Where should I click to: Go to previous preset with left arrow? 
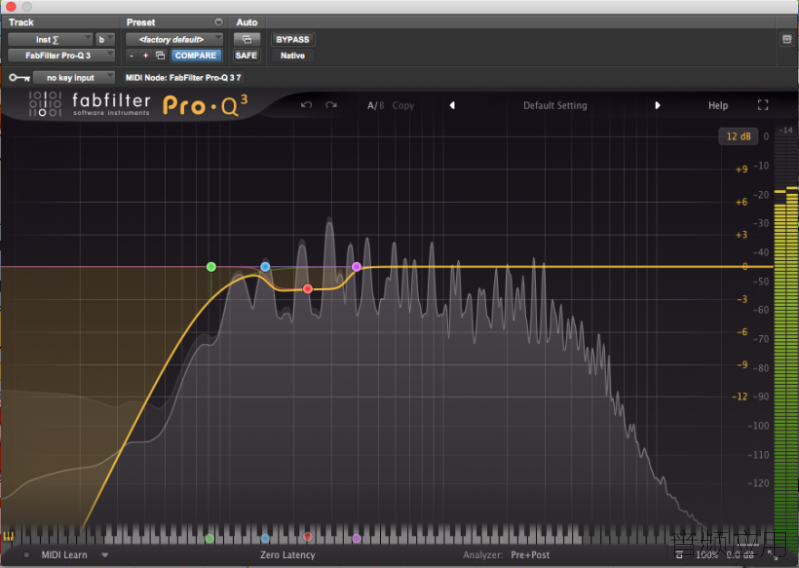(x=452, y=105)
